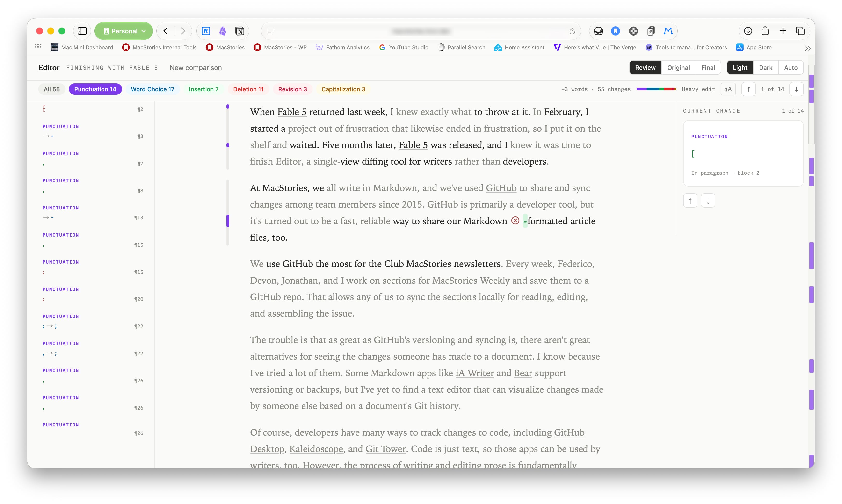Reload the current page
Image resolution: width=842 pixels, height=504 pixels.
(x=572, y=31)
